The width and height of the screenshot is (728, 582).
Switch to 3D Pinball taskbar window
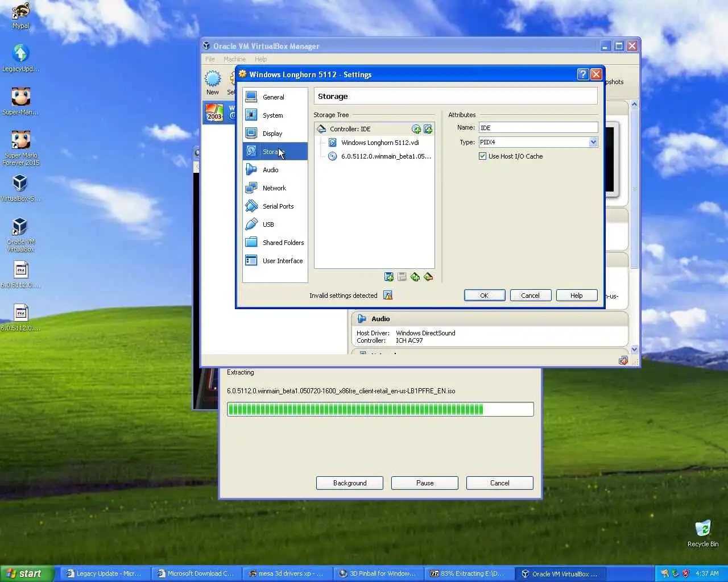(x=378, y=573)
